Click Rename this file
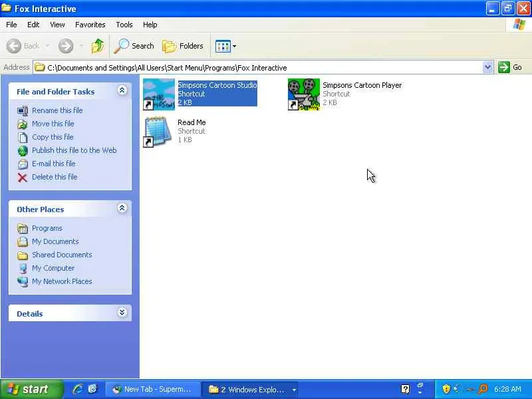Viewport: 532px width, 399px height. (57, 110)
